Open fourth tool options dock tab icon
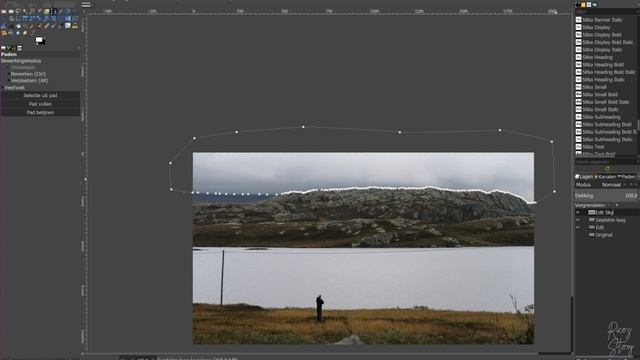This screenshot has height=360, width=640. pos(19,48)
